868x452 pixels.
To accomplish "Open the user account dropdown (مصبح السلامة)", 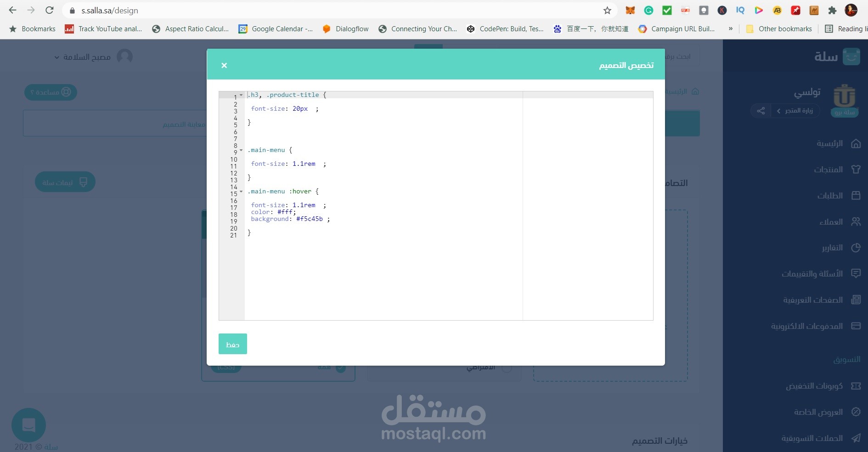I will [93, 56].
